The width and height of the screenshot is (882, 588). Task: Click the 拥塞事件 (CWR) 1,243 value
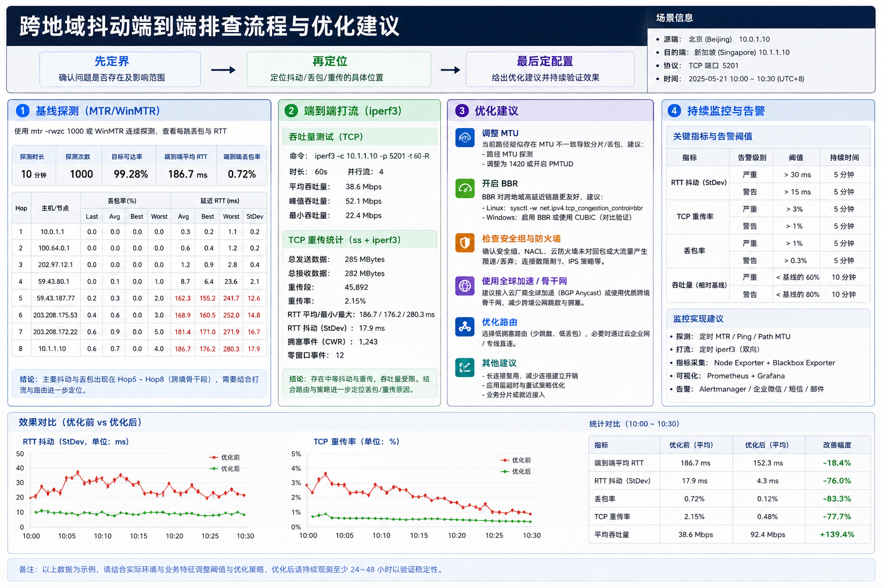[368, 342]
